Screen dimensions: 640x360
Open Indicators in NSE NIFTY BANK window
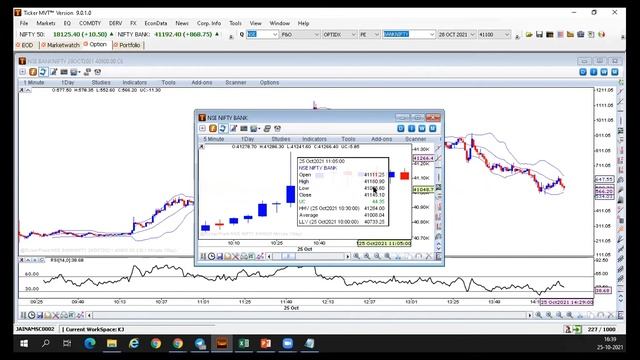pos(314,139)
